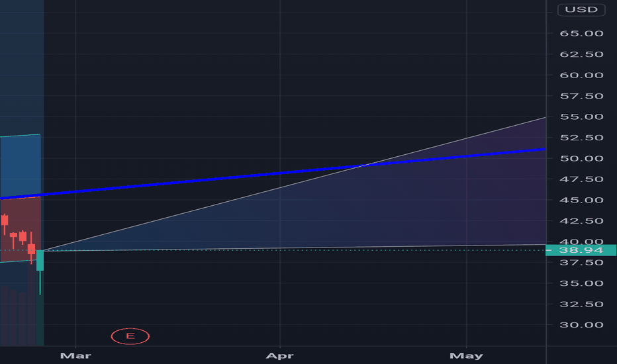Click the 57.50 price axis label

click(581, 96)
